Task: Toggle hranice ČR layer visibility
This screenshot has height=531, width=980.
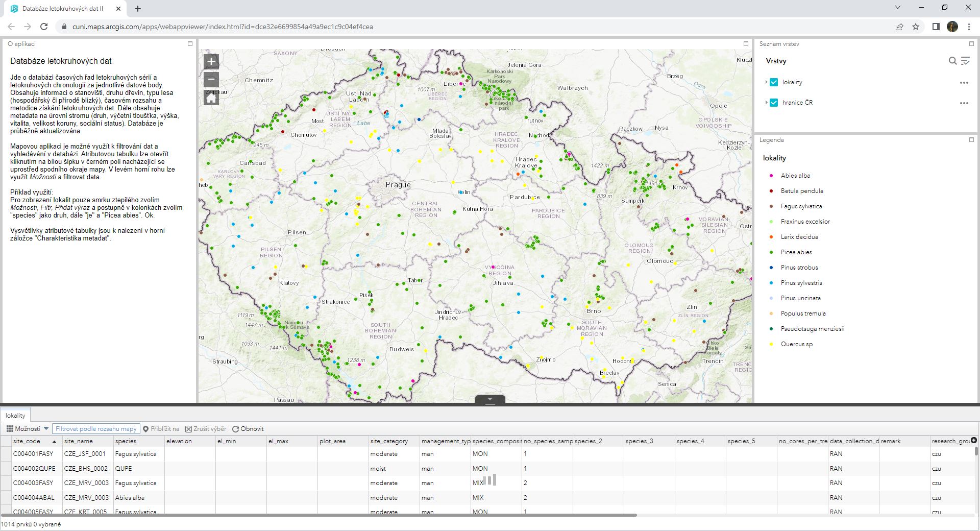Action: [x=774, y=103]
